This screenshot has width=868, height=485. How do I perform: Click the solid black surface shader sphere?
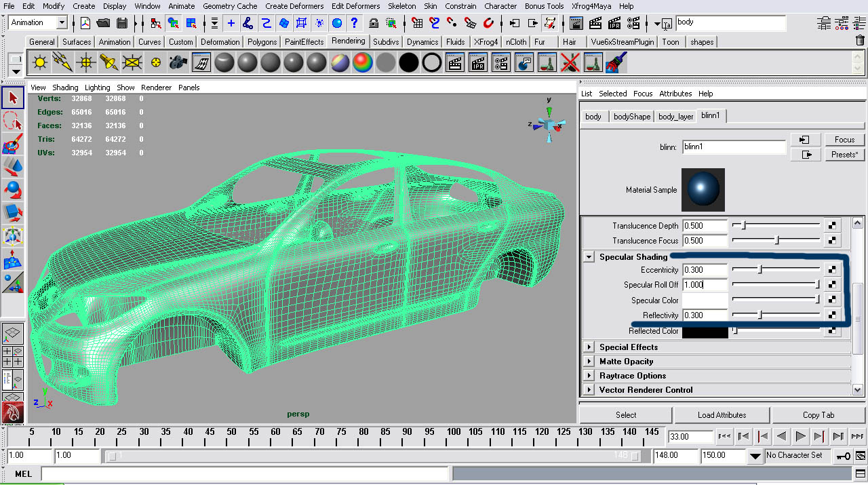click(409, 63)
